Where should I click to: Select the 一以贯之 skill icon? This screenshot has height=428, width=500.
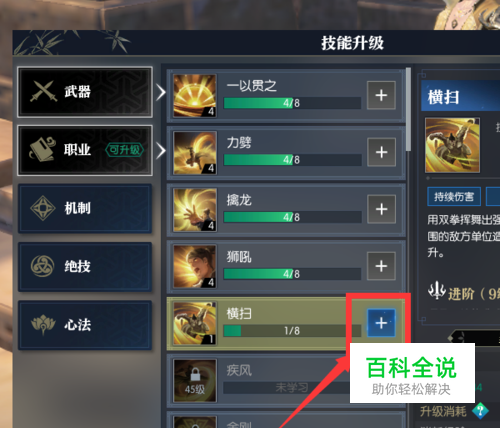(x=195, y=95)
